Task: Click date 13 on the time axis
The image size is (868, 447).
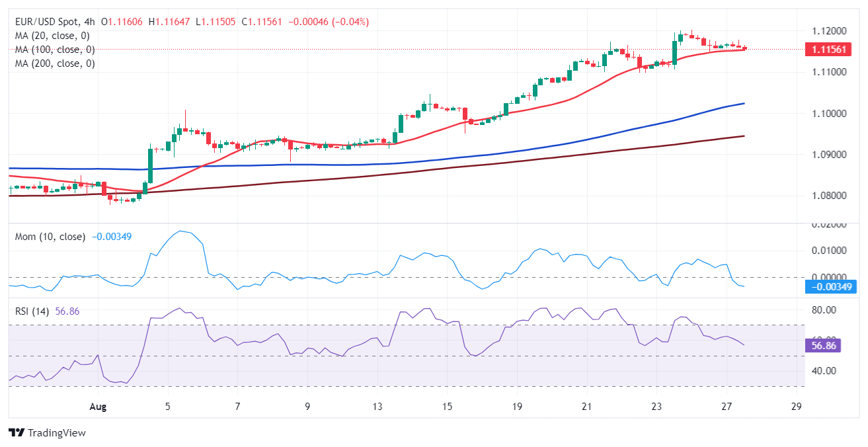Action: (377, 407)
